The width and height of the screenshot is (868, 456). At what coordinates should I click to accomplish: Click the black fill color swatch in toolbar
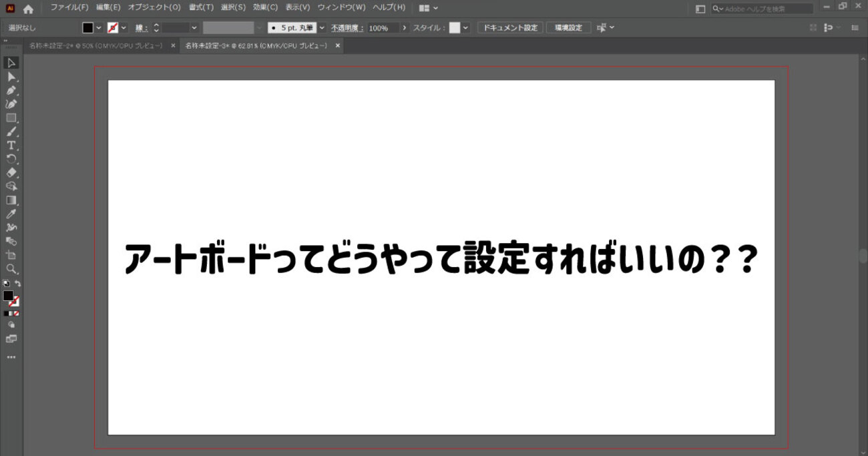(x=8, y=296)
